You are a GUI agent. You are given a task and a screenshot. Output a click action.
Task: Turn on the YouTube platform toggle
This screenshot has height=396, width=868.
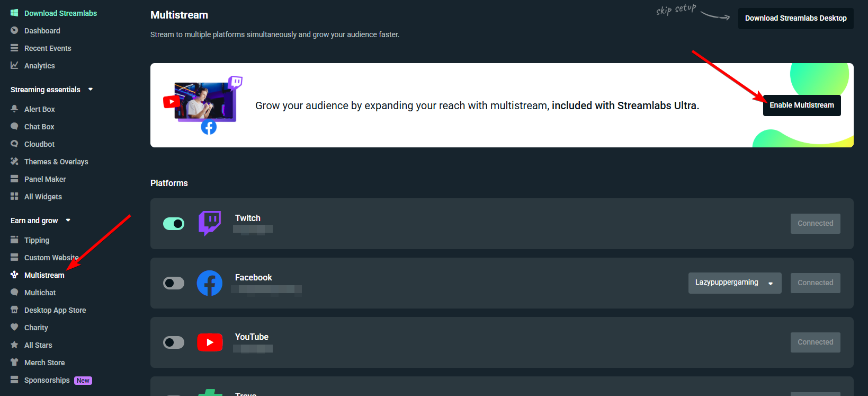click(x=174, y=342)
